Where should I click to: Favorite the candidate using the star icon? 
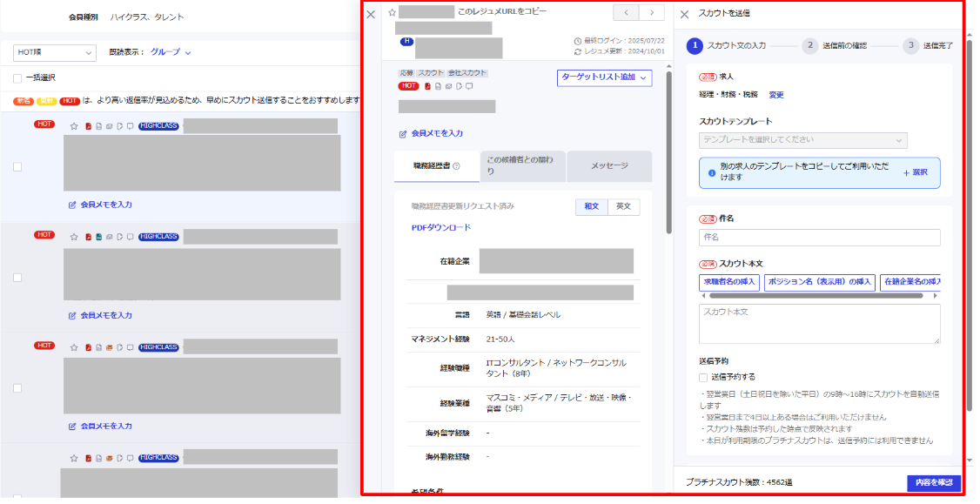click(392, 14)
